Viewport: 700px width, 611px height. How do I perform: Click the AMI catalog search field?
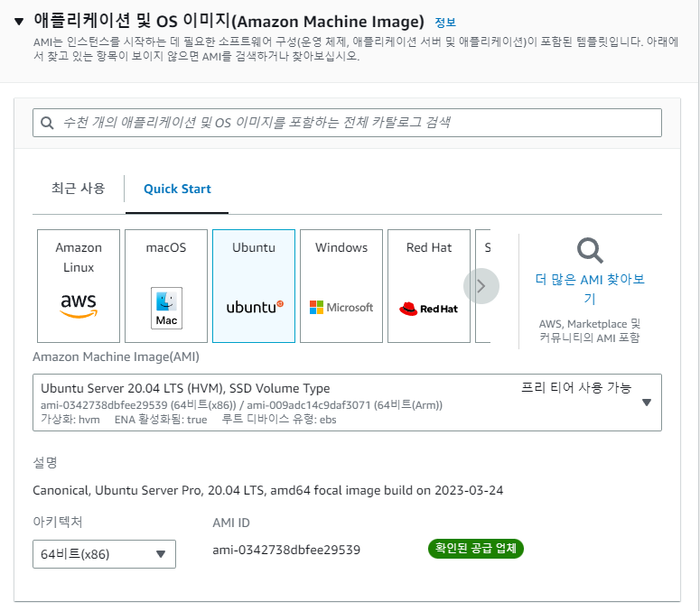pos(347,123)
